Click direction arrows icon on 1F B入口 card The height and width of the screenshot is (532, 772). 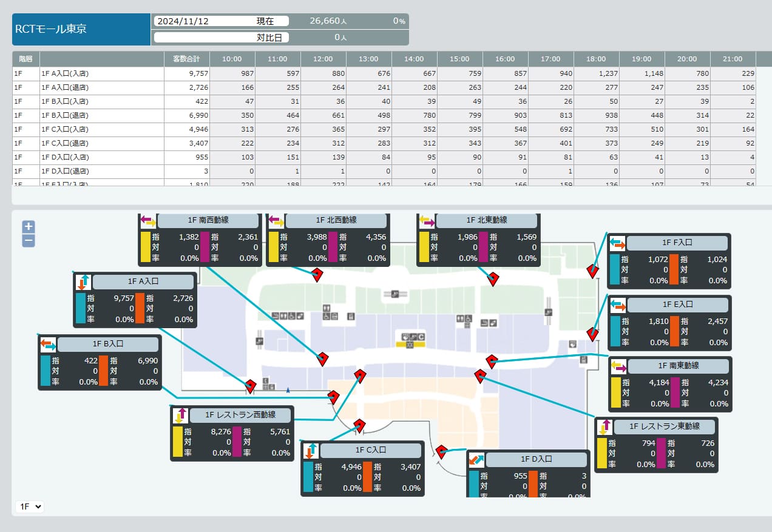[x=48, y=345]
